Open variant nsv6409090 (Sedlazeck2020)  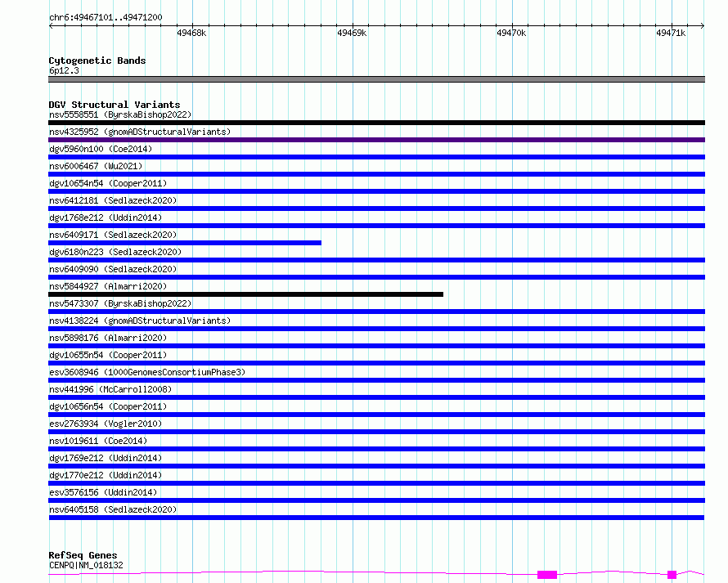click(x=113, y=269)
